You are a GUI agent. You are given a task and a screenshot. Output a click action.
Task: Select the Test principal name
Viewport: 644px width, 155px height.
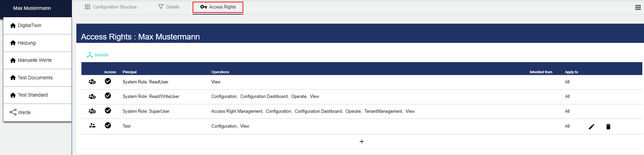click(126, 126)
